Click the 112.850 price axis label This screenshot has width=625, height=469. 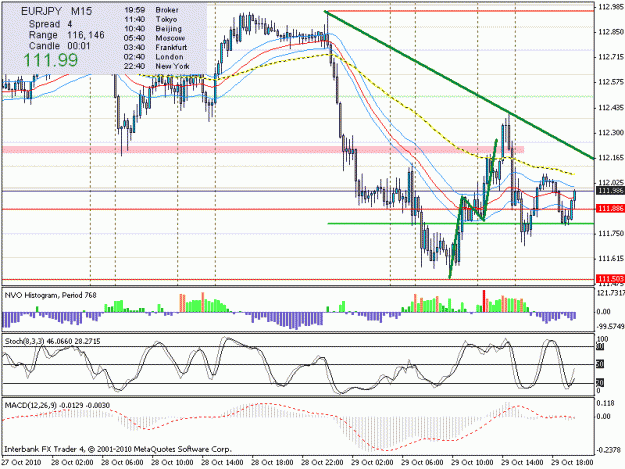click(x=611, y=32)
